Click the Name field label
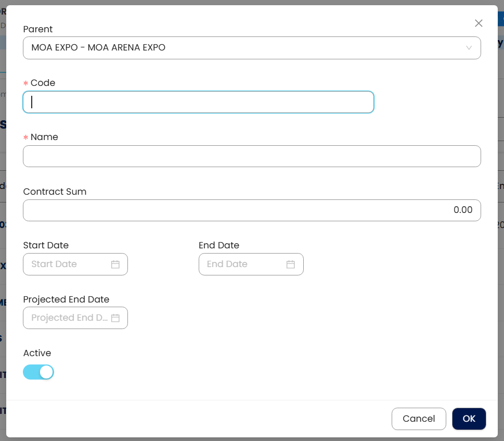 point(44,137)
